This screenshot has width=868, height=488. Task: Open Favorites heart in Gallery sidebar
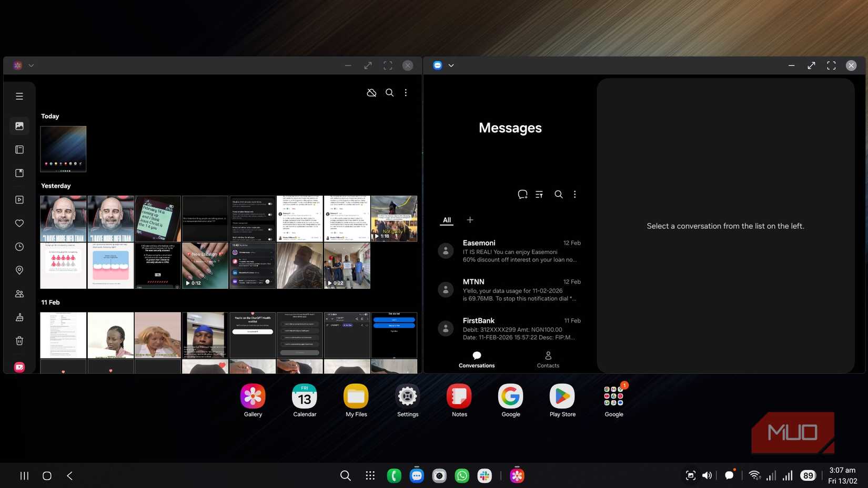pos(19,223)
